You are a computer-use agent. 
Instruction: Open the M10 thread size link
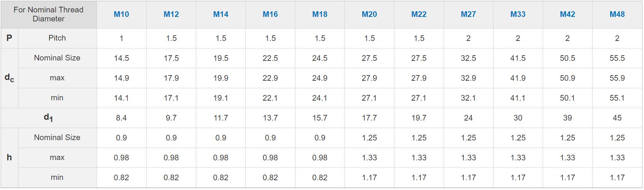(121, 14)
